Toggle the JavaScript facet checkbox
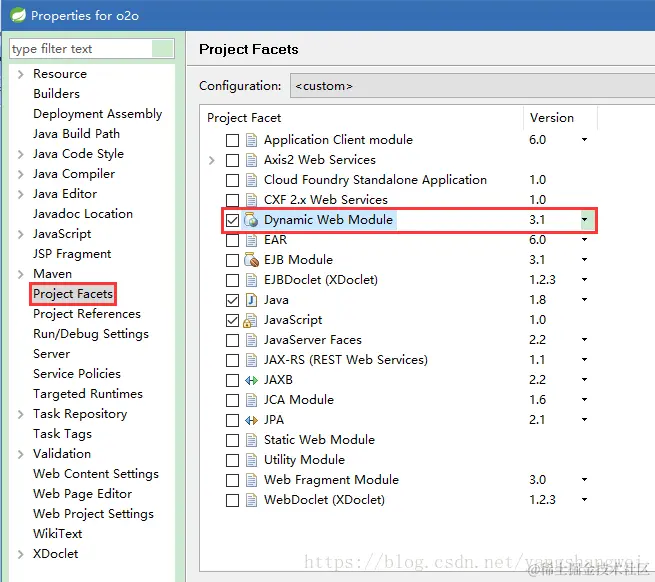 tap(232, 320)
